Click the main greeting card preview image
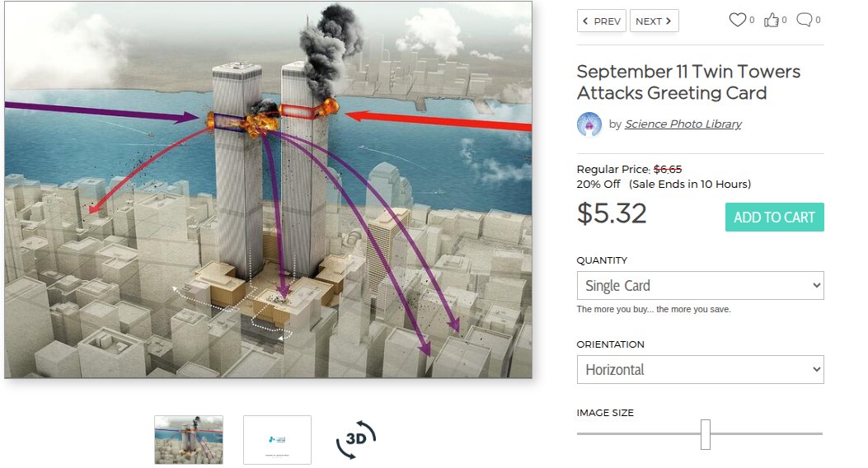 click(269, 190)
